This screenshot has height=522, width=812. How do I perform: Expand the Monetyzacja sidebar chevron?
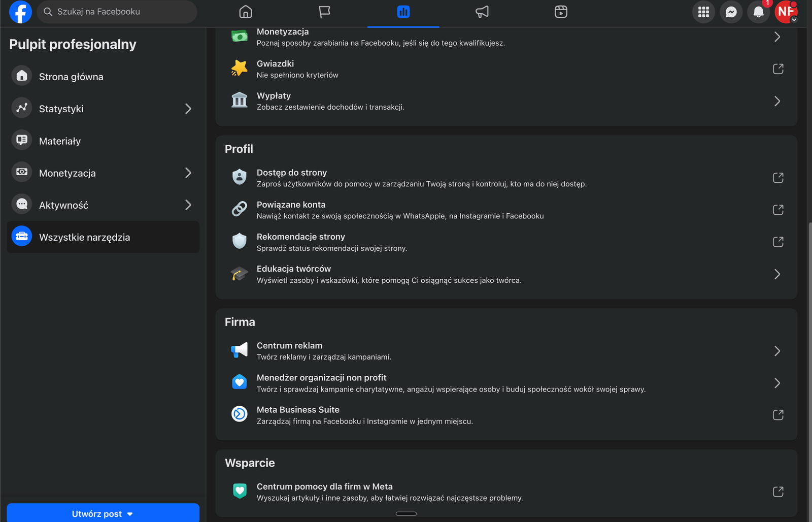tap(188, 173)
